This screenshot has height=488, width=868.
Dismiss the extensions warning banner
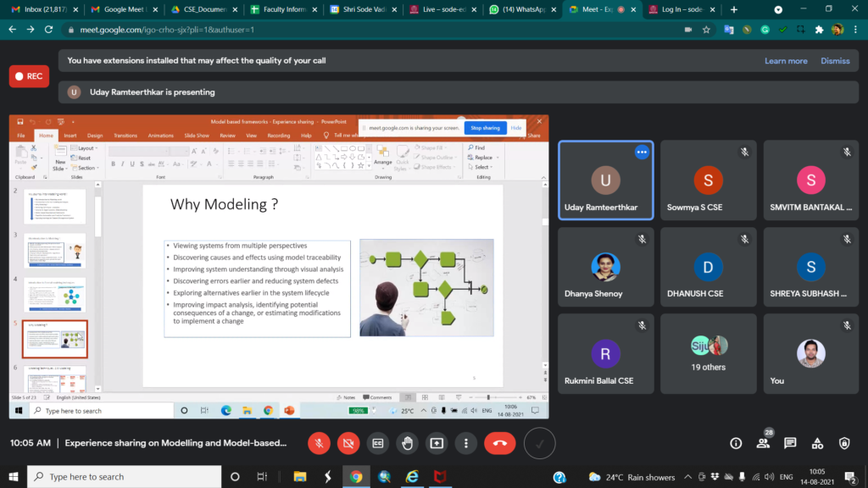(x=835, y=61)
